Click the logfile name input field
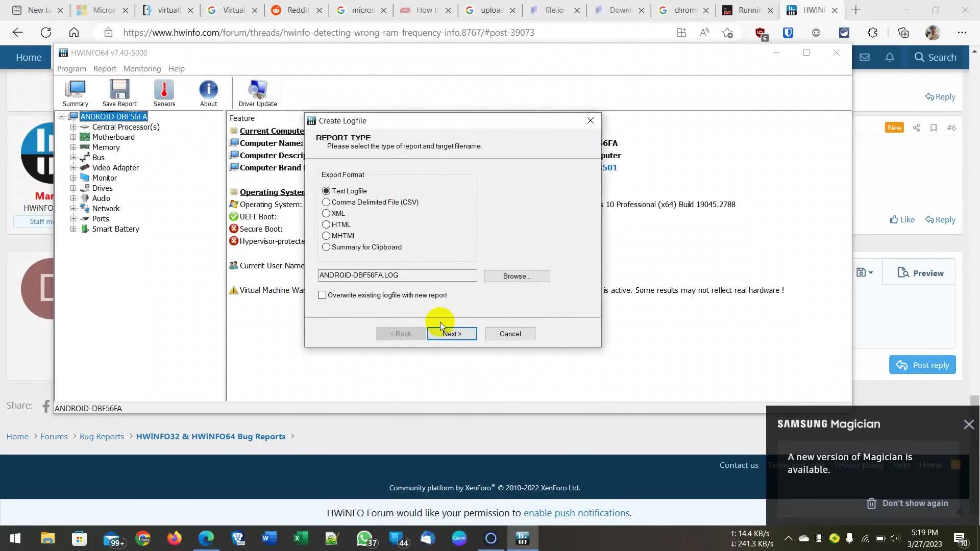Viewport: 980px width, 551px height. coord(397,275)
